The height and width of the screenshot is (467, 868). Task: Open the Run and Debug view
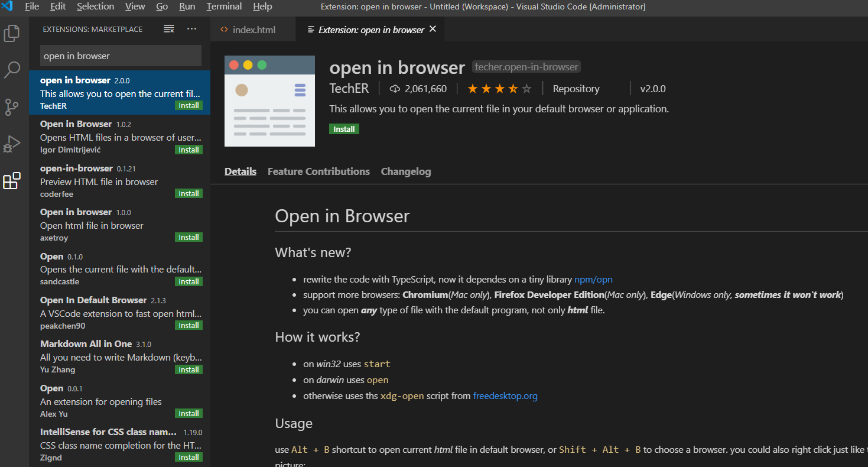tap(12, 144)
